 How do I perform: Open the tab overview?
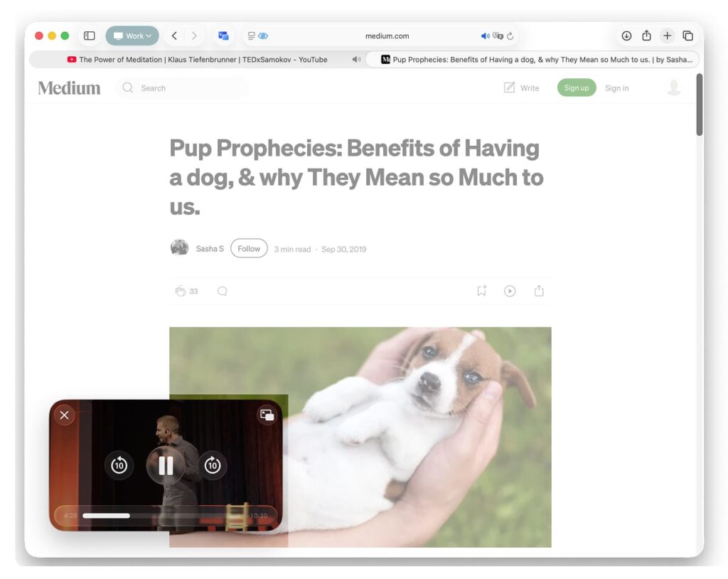(x=687, y=36)
